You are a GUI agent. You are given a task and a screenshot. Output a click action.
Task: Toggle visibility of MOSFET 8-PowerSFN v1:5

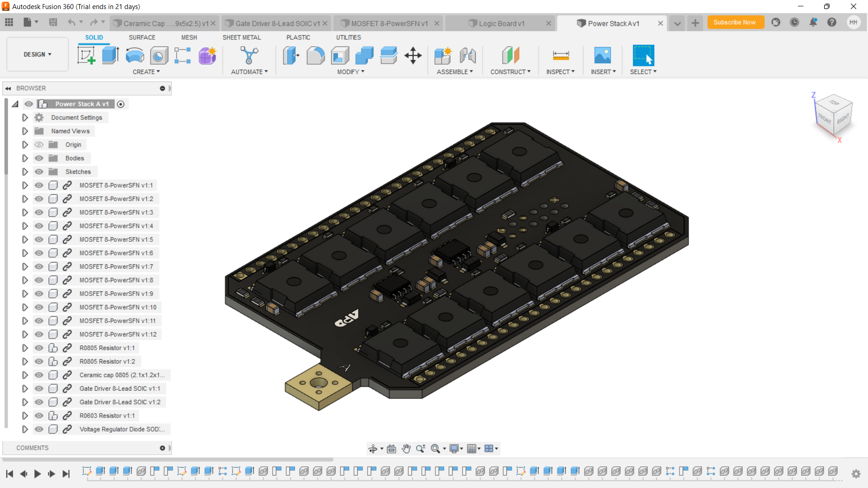[39, 239]
